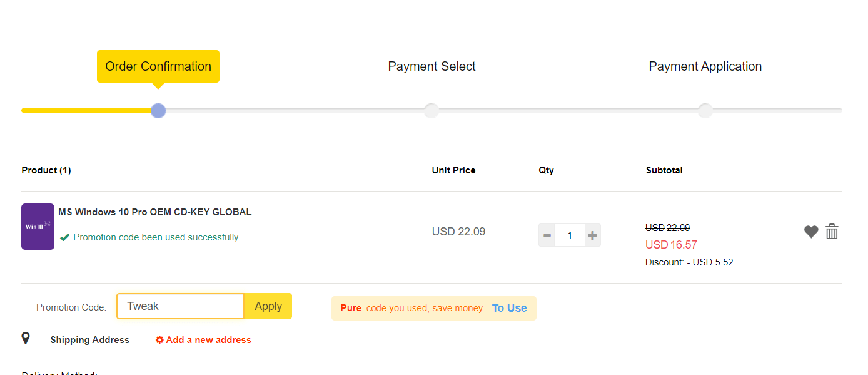Increase quantity with the plus button

592,235
